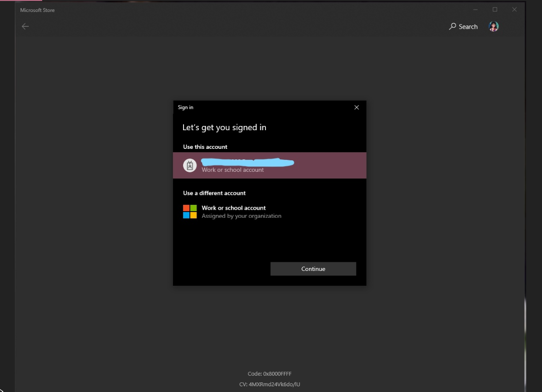Click the 'CV: 4MXRmd24Vk6do/IU' text

click(x=270, y=384)
